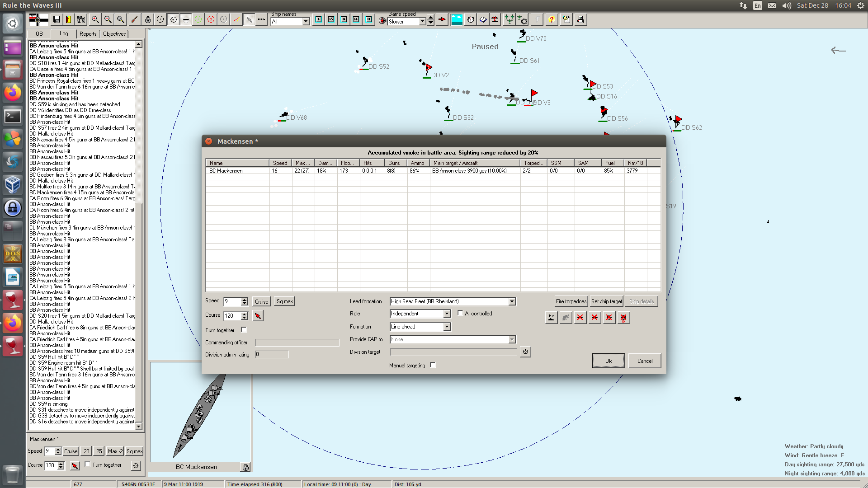Image resolution: width=868 pixels, height=488 pixels.
Task: Click the Ok button in dialog
Action: point(608,361)
